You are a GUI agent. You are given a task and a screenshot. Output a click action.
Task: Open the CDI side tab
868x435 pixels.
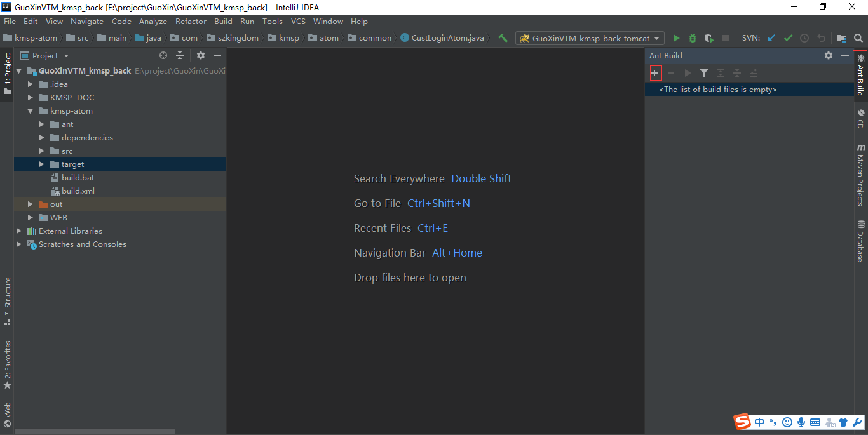click(x=860, y=120)
